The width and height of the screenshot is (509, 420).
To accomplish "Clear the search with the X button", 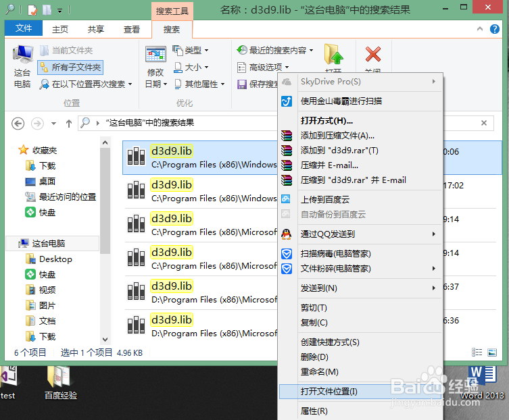I will point(484,123).
